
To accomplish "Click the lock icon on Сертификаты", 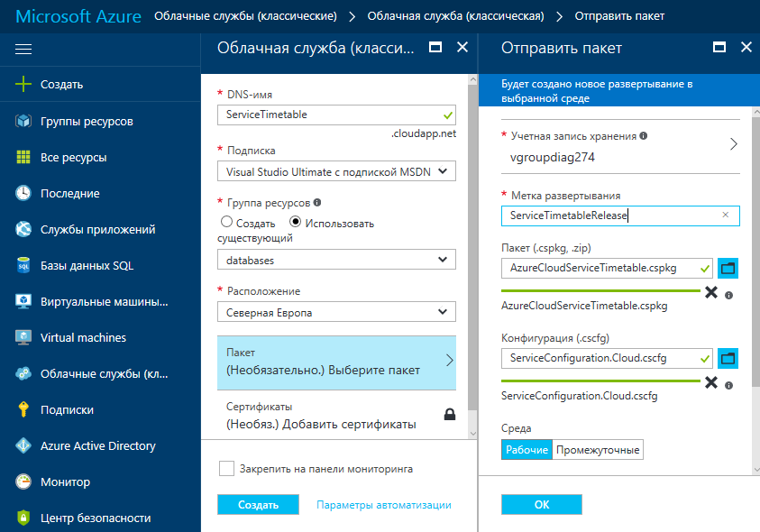I will [x=450, y=414].
